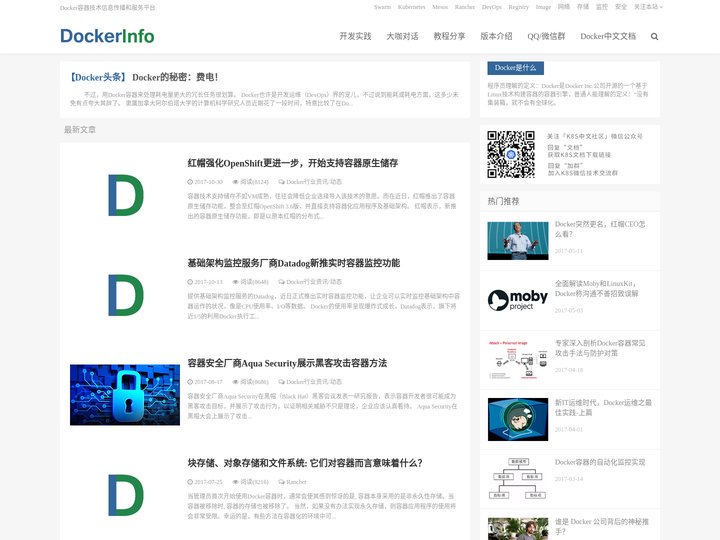The image size is (720, 540).
Task: Go to the Registry topic link
Action: 518,7
